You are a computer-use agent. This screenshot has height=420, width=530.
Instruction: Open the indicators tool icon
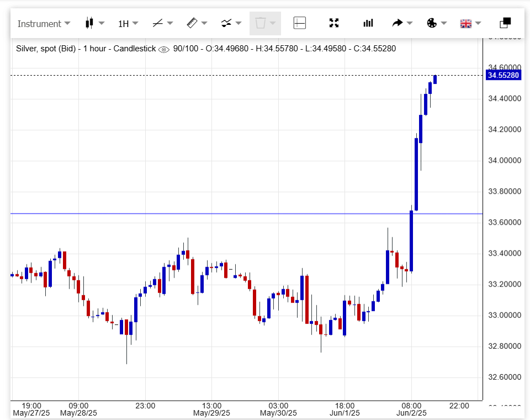[226, 23]
